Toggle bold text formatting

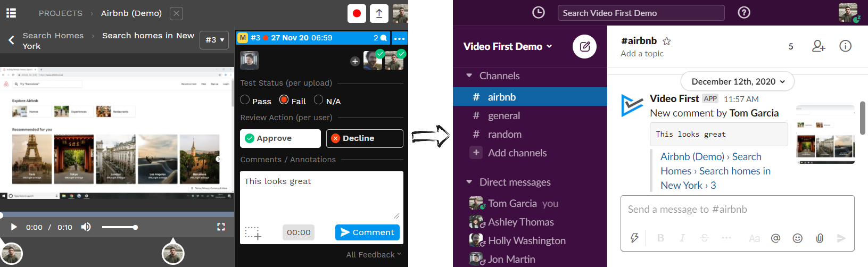[660, 238]
